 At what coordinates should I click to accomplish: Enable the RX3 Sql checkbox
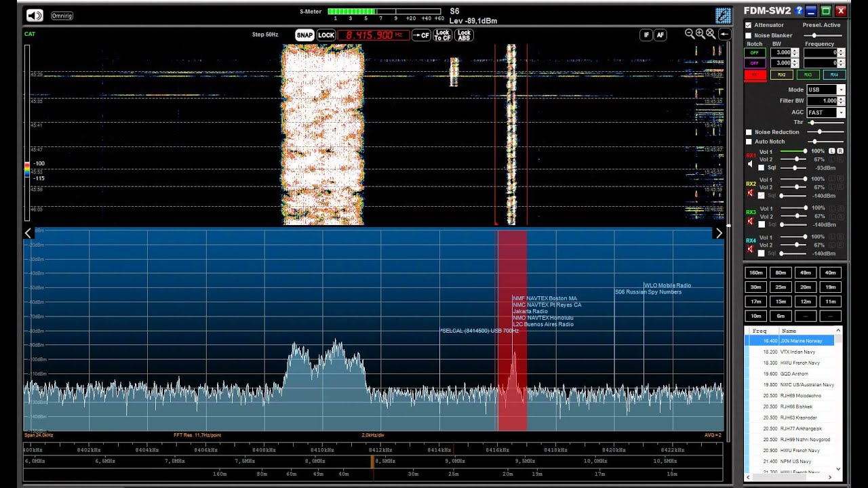pos(762,224)
